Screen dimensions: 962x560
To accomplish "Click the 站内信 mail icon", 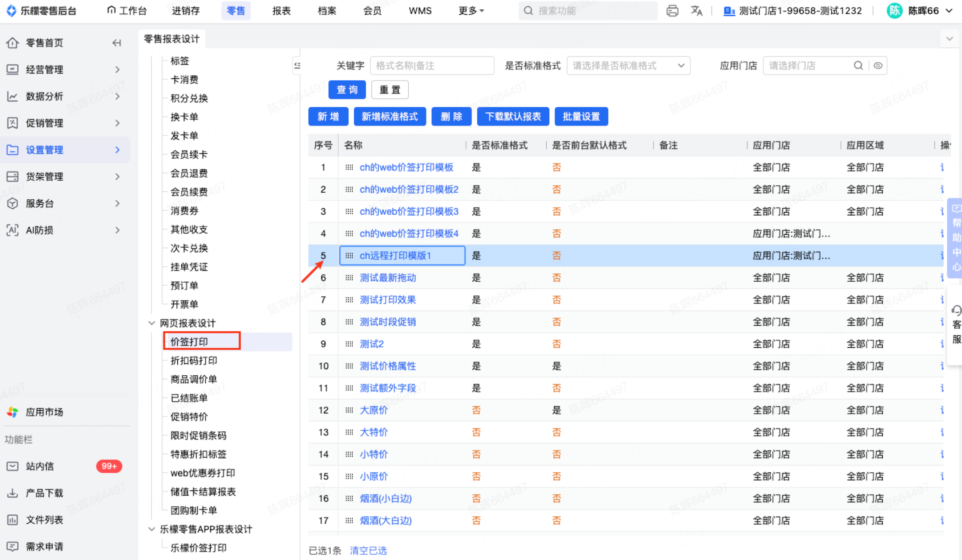I will pos(12,466).
